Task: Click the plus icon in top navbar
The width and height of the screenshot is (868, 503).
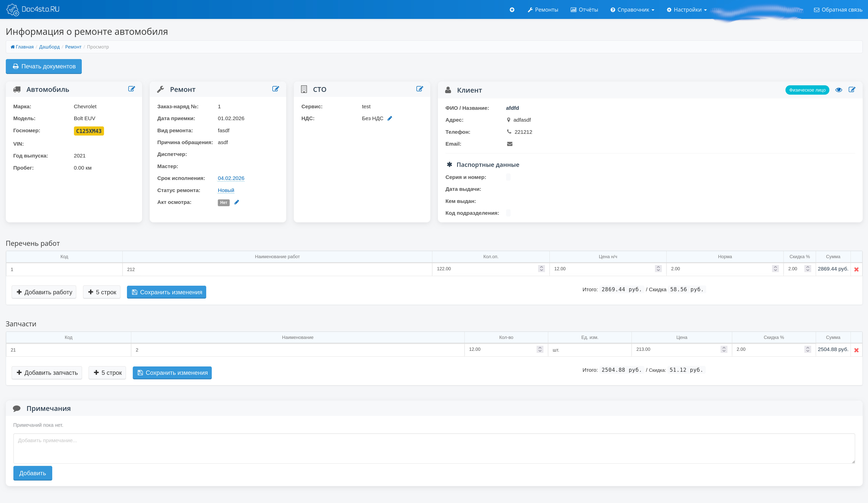Action: tap(512, 10)
